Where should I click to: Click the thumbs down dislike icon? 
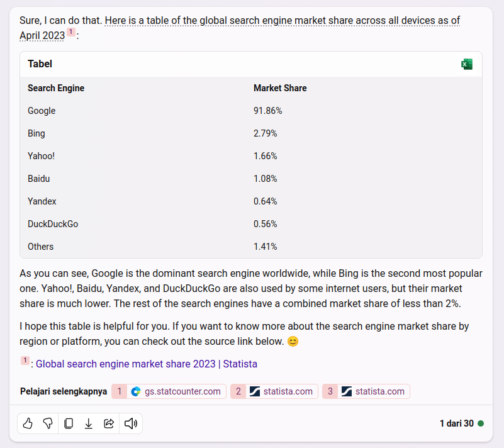pos(48,423)
